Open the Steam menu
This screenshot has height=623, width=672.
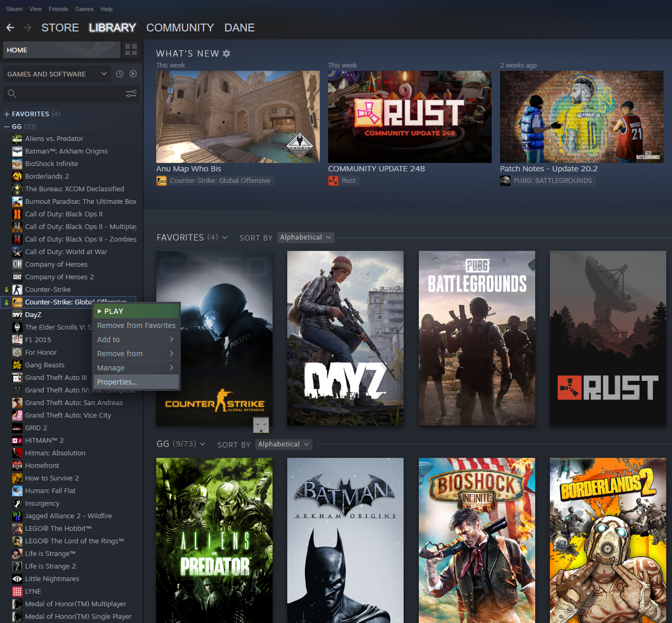coord(14,9)
